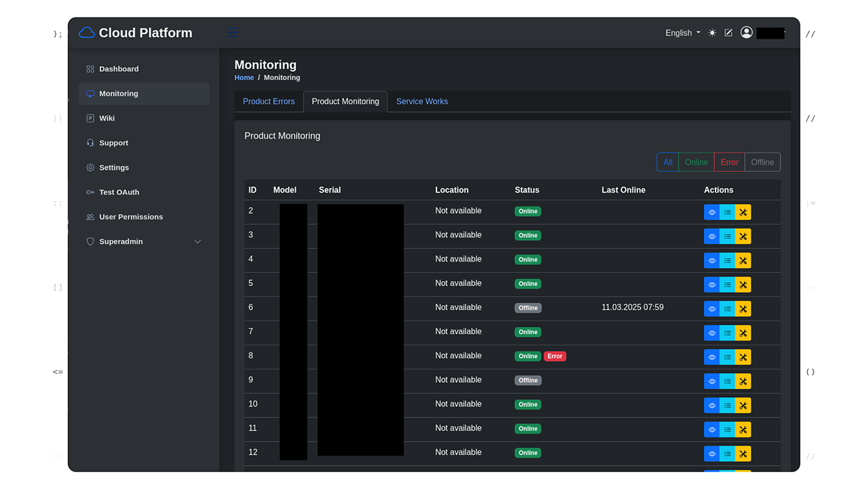Open service tools icon for ID 3
The height and width of the screenshot is (489, 868).
pyautogui.click(x=743, y=236)
